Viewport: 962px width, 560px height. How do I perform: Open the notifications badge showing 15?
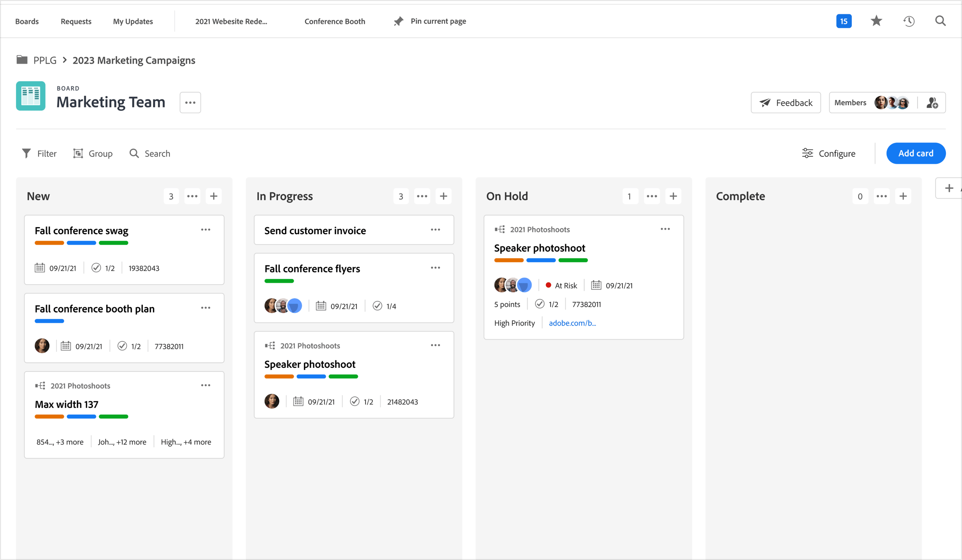tap(844, 21)
